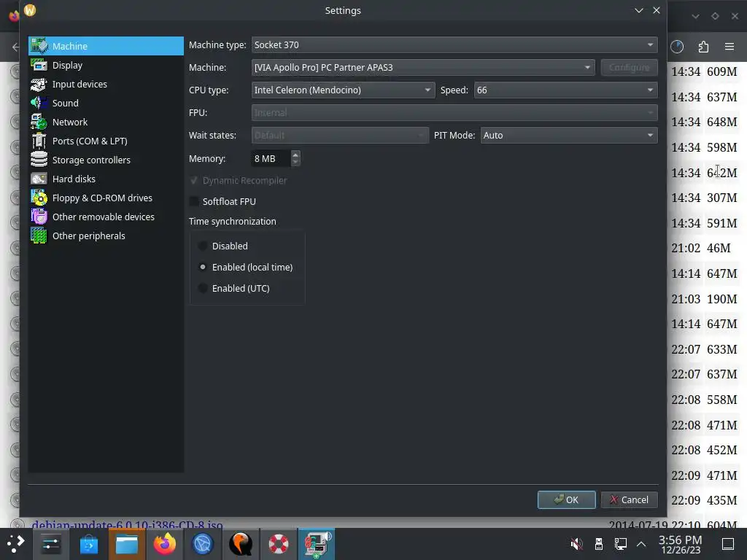
Task: Toggle the Softfloat FPU checkbox
Action: click(x=194, y=201)
